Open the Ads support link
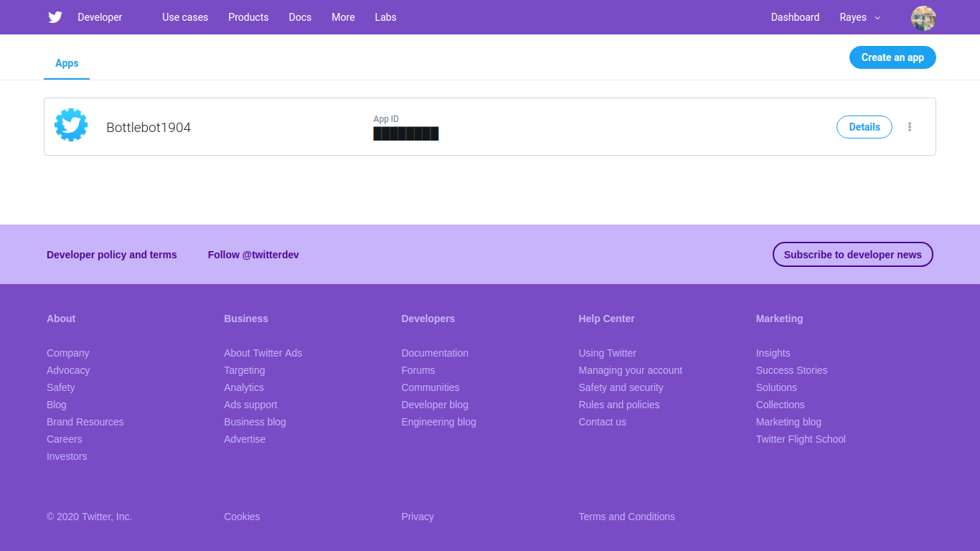Viewport: 980px width, 551px height. click(x=250, y=405)
